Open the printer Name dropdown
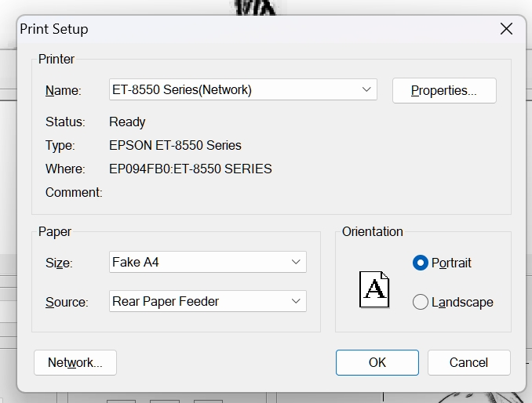The height and width of the screenshot is (403, 532). 243,90
